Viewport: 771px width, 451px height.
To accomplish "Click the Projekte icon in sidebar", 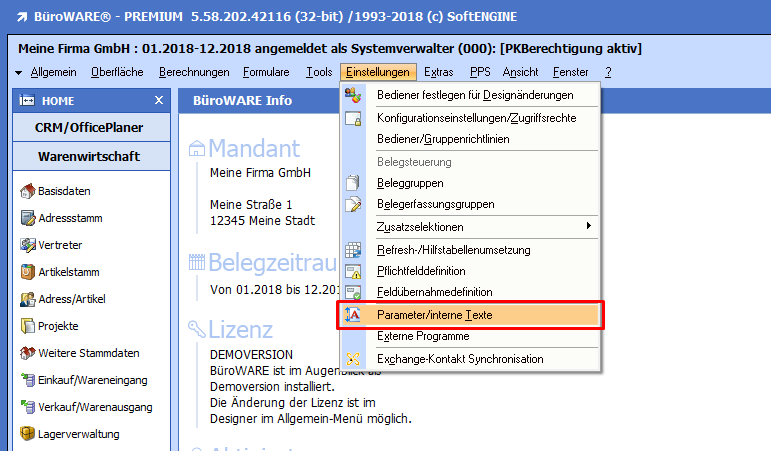I will click(27, 326).
